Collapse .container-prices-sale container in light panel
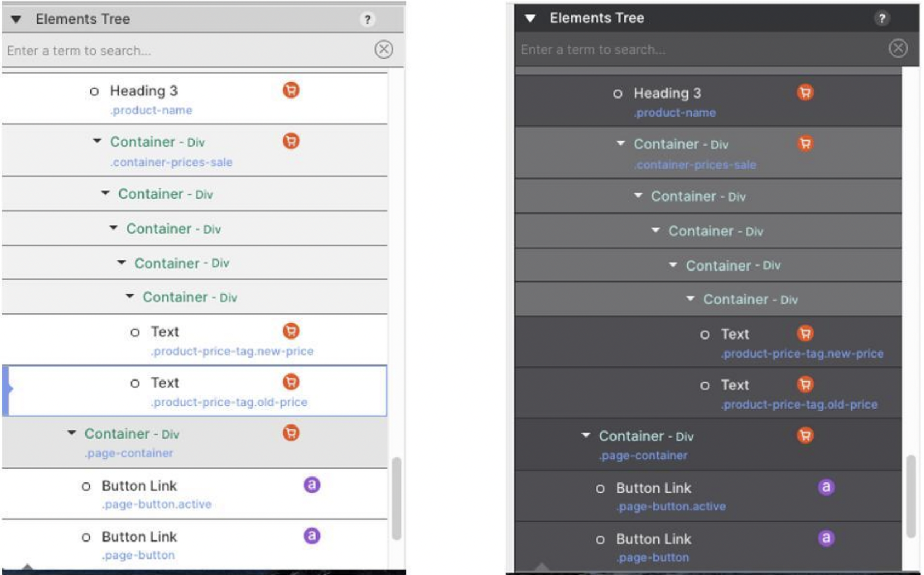Screen dimensions: 924x575 (x=97, y=141)
